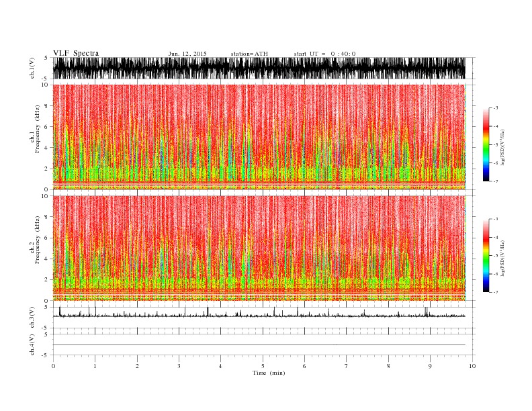Click the ch.1(V) axis label

[32, 68]
